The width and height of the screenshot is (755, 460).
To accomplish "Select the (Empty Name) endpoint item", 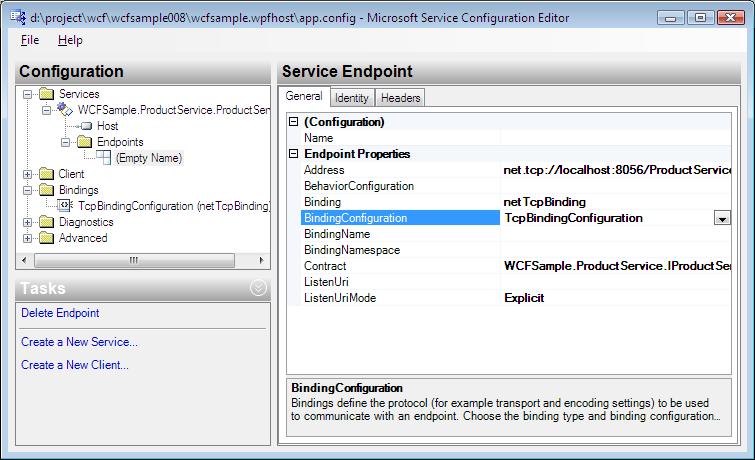I will coord(149,158).
